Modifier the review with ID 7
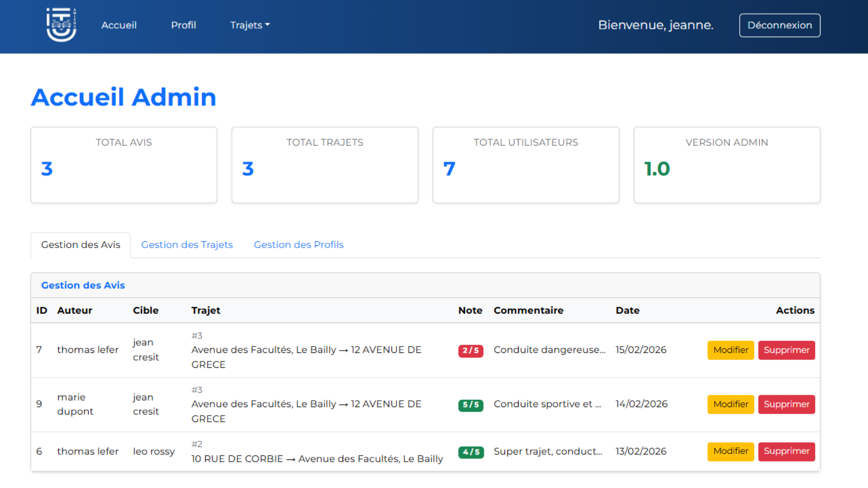Screen dimensions: 868x488 (731, 350)
